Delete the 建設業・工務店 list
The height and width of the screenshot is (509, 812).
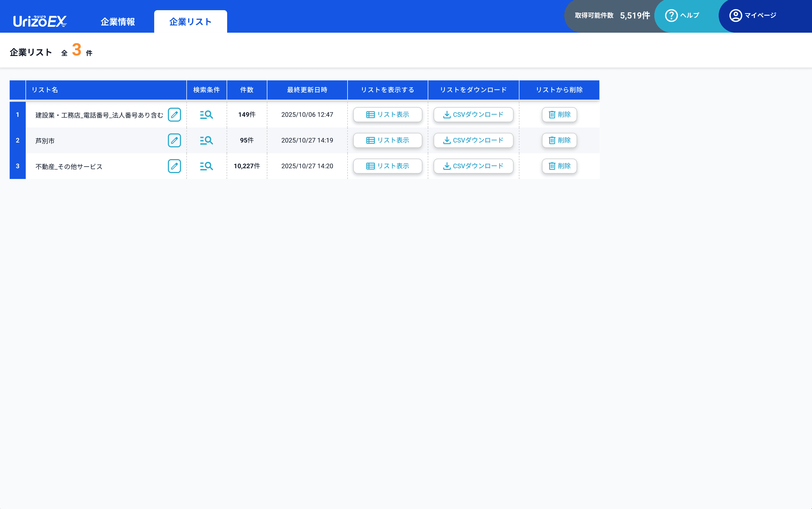(x=559, y=115)
